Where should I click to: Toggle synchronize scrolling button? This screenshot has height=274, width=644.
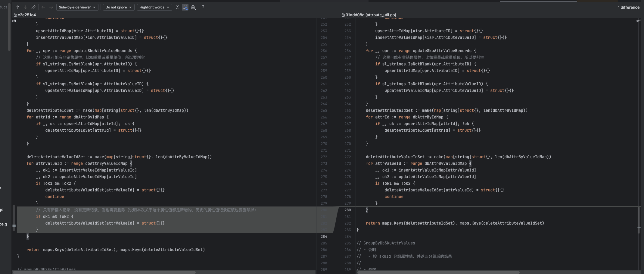185,7
